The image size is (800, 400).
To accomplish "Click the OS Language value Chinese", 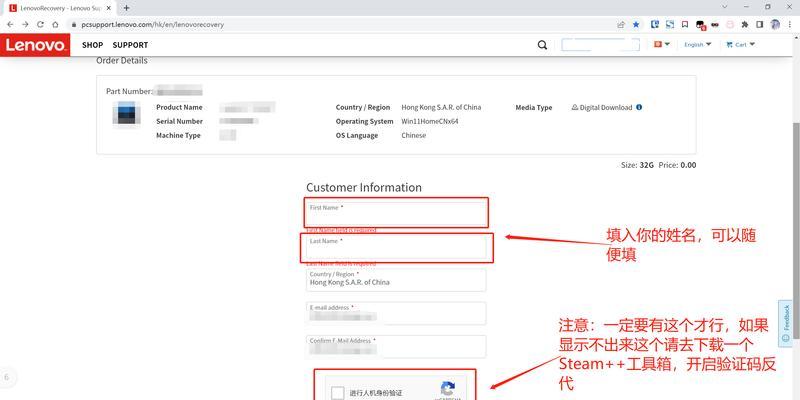I will tap(414, 136).
